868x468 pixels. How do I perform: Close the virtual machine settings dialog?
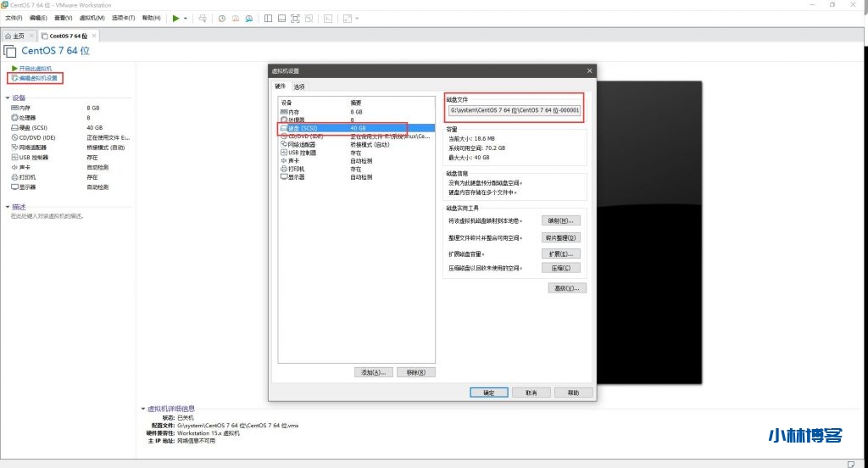tap(589, 70)
